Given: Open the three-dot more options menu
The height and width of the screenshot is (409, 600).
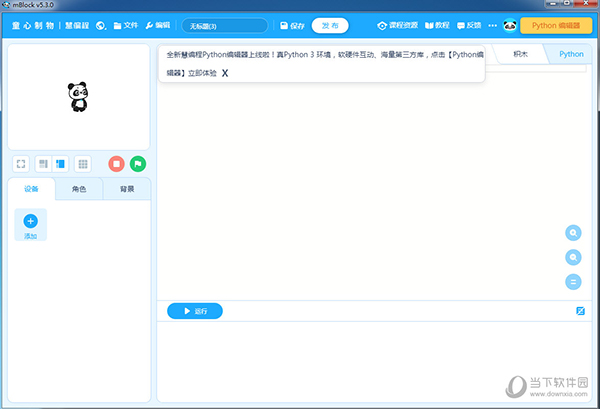Looking at the screenshot, I should click(492, 26).
